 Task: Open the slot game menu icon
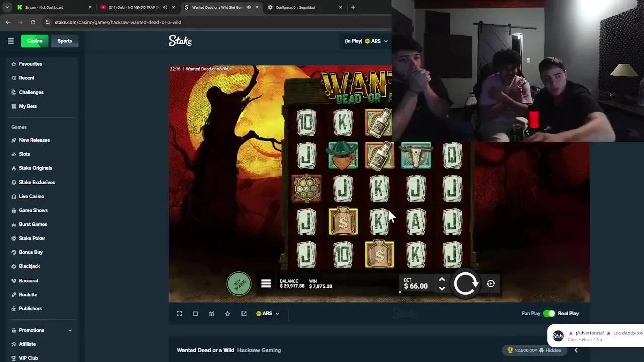[266, 284]
